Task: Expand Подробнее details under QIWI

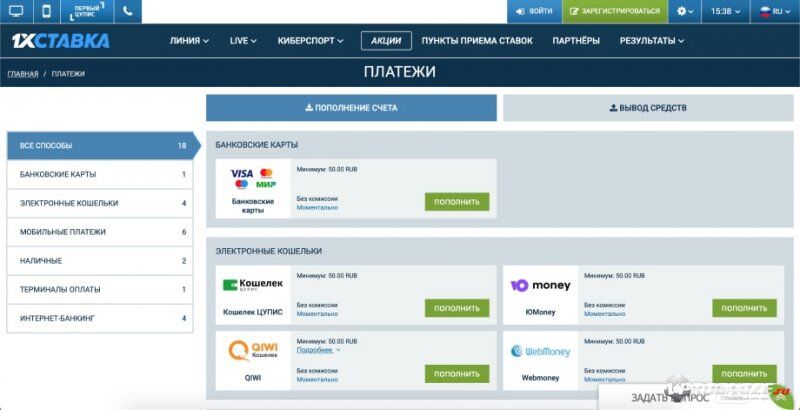Action: coord(318,350)
